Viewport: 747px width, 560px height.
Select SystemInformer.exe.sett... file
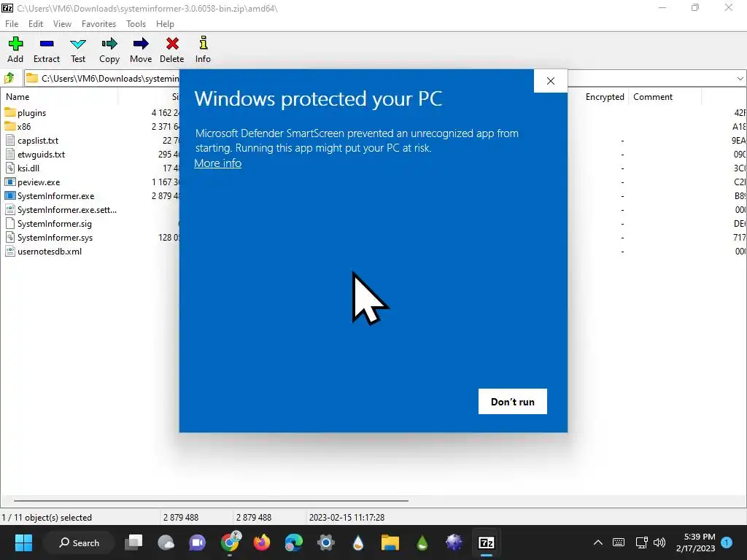(66, 209)
